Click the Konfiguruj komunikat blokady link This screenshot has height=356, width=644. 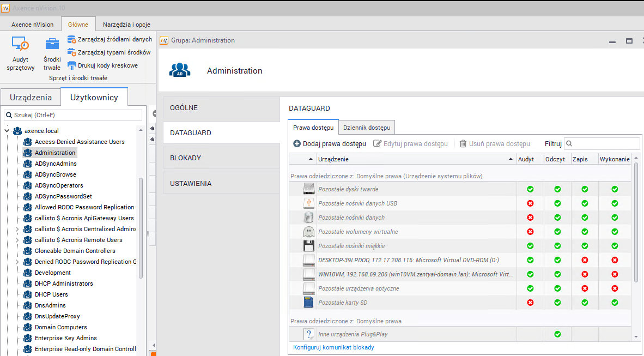tap(333, 347)
